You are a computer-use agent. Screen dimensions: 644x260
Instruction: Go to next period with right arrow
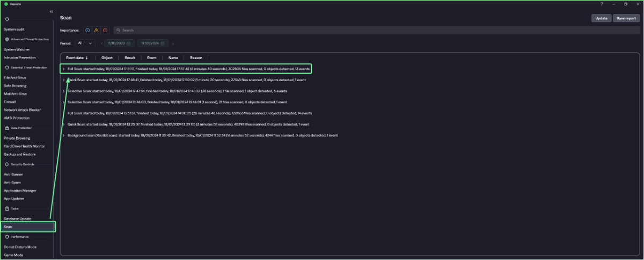(x=173, y=44)
